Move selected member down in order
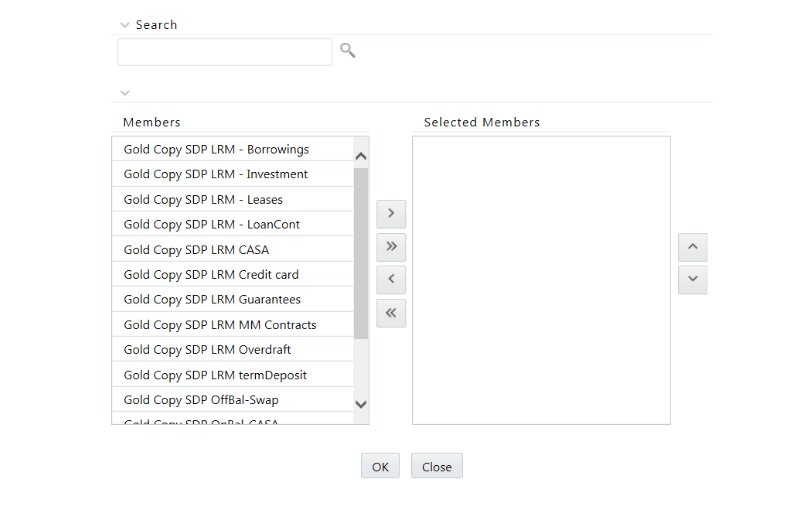Screen dimensions: 797x513 coord(692,279)
